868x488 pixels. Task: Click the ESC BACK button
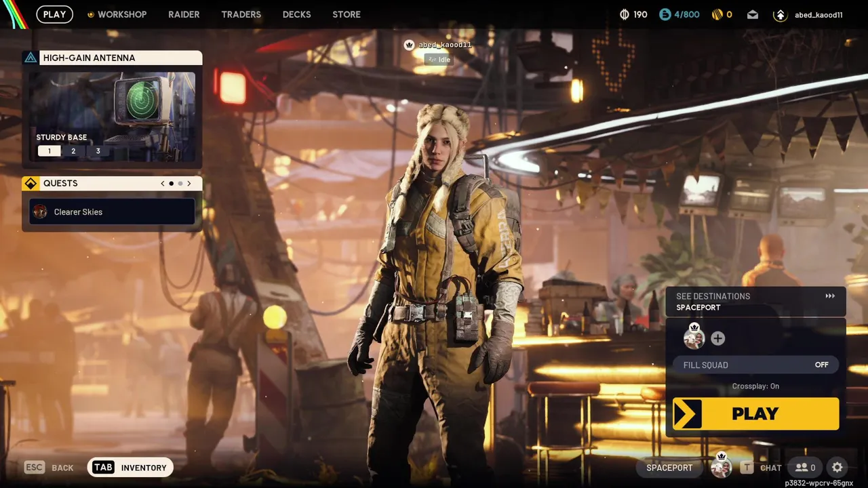(x=49, y=468)
